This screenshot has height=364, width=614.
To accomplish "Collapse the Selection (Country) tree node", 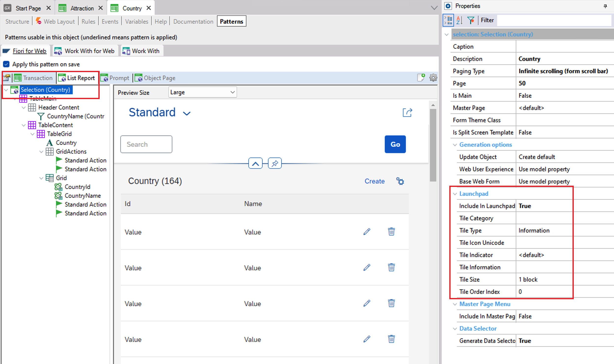I will point(6,90).
